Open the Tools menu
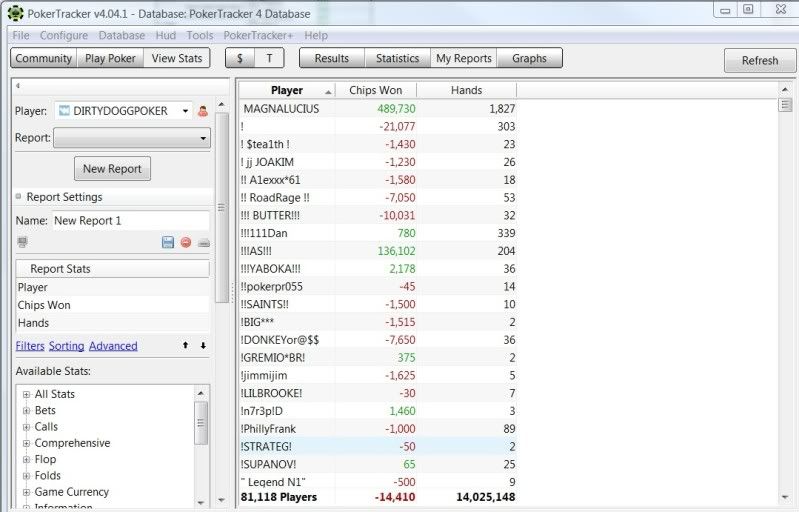Viewport: 799px width, 512px height. [x=200, y=35]
